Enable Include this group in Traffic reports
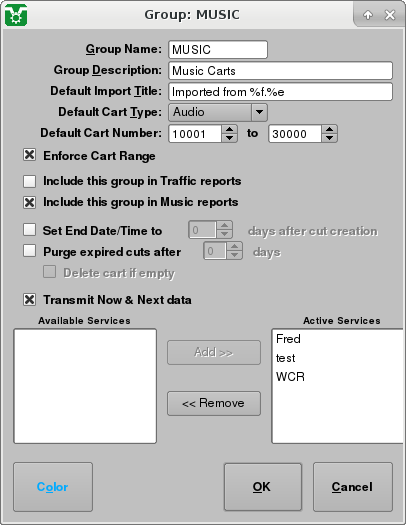Screen dimensions: 406x525 [29, 181]
